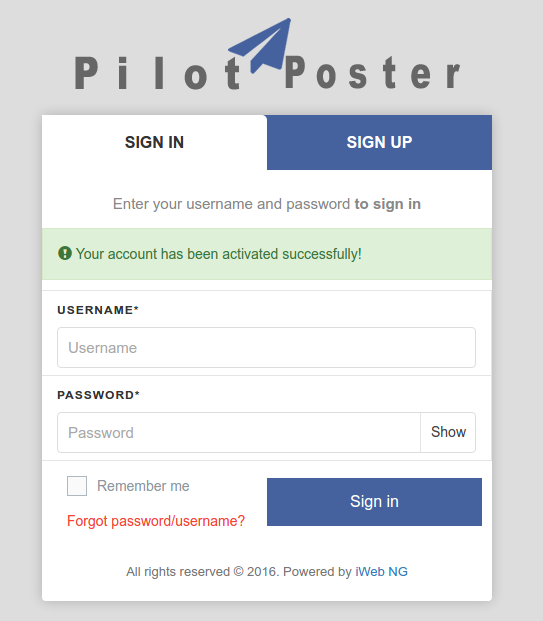Enable the Remember me checkbox

77,486
